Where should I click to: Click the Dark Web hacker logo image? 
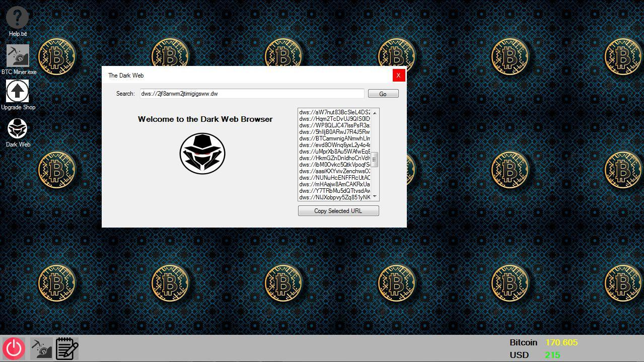click(202, 154)
